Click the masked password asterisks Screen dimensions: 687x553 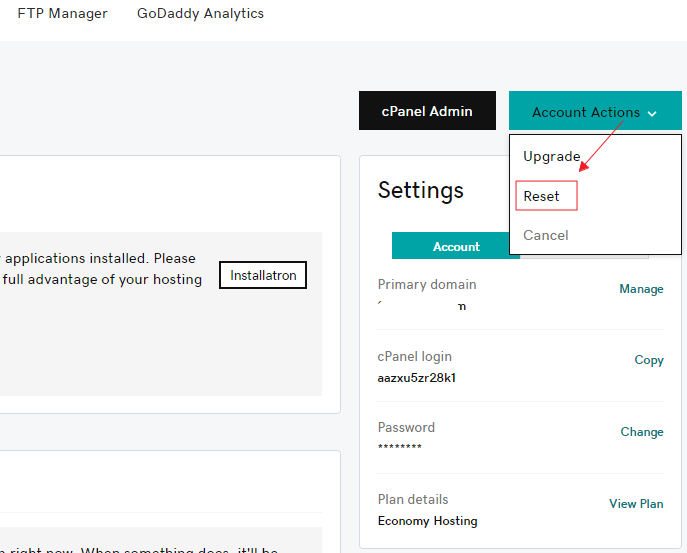(x=400, y=448)
